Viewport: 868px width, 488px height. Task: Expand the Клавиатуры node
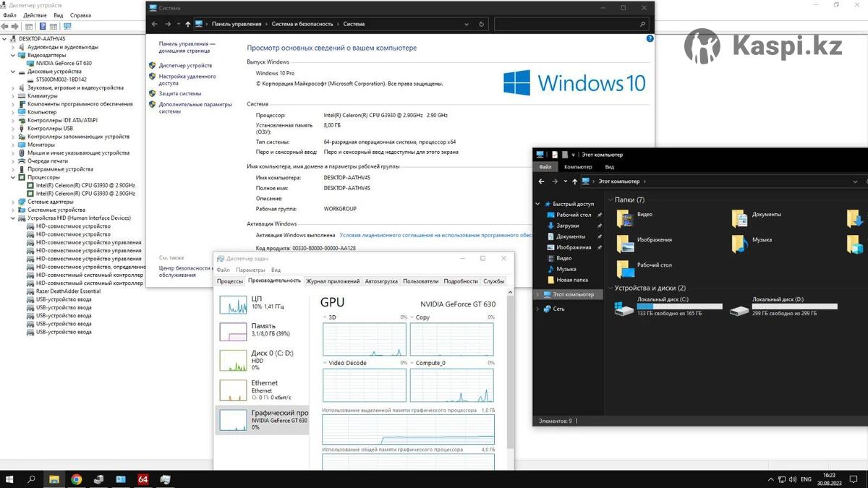13,96
